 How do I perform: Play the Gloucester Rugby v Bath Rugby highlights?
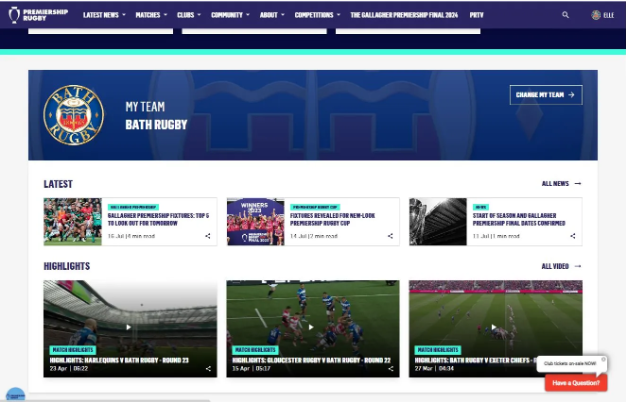coord(311,327)
